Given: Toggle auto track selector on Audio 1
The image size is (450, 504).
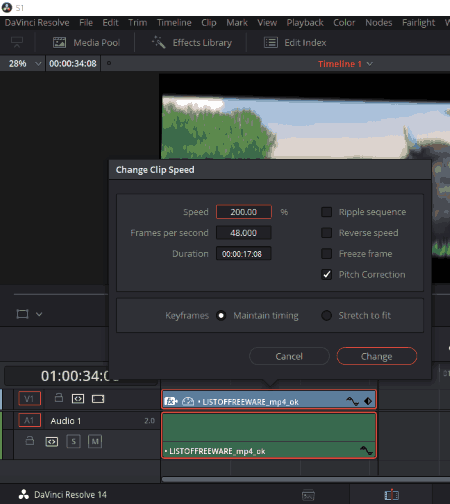Looking at the screenshot, I should point(52,442).
